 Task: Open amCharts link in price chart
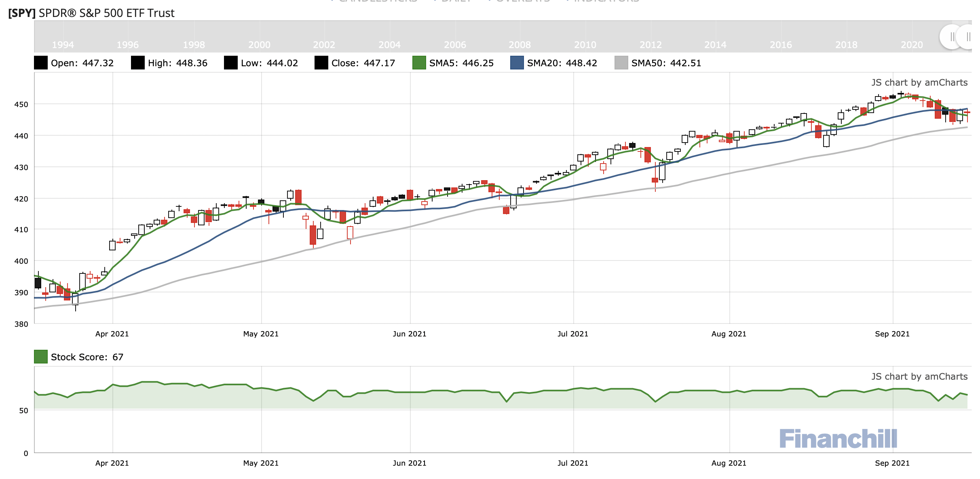pos(919,83)
